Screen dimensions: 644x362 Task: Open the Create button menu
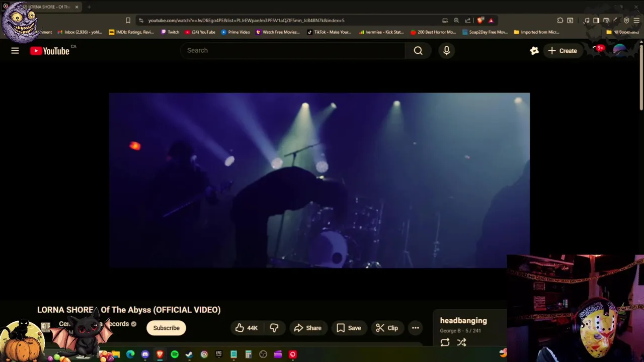(562, 50)
